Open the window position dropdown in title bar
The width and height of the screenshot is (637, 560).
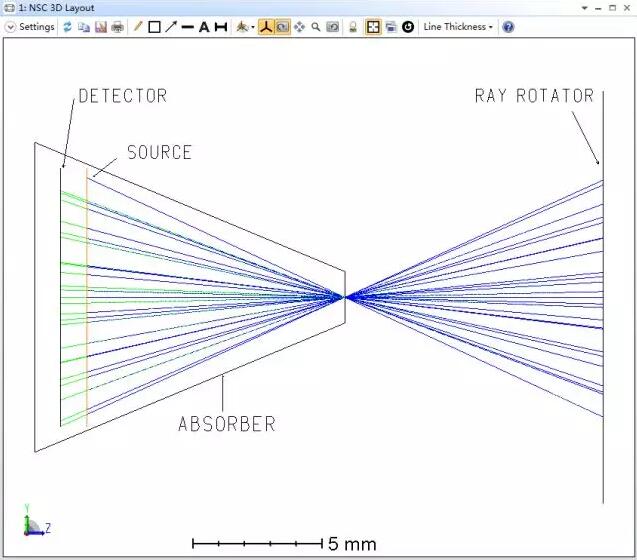pyautogui.click(x=586, y=7)
